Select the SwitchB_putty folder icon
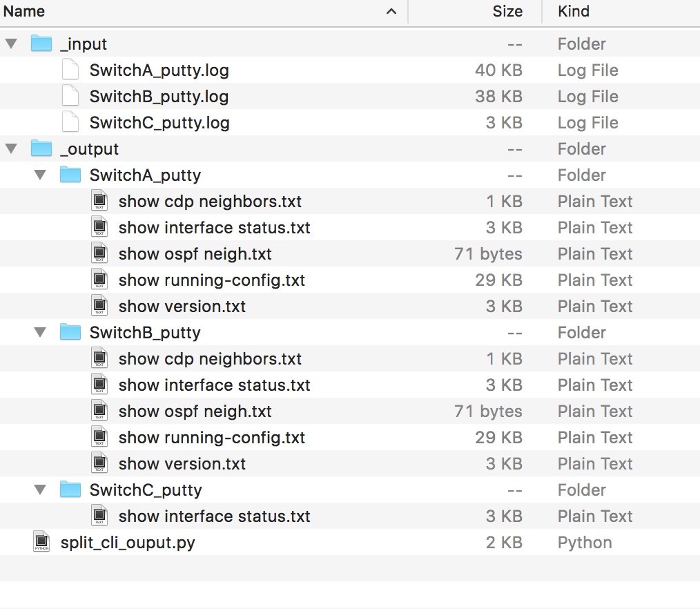Viewport: 700px width, 609px height. tap(70, 332)
